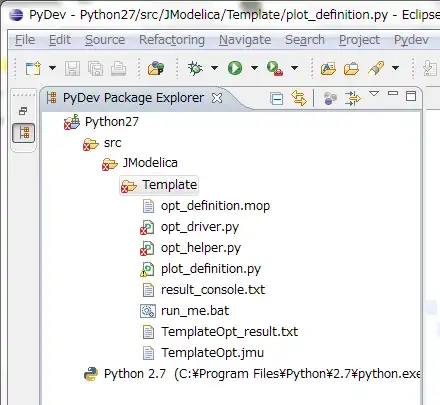Image resolution: width=440 pixels, height=405 pixels.
Task: Maximize the PyDev Package Explorer view
Action: pos(411,96)
